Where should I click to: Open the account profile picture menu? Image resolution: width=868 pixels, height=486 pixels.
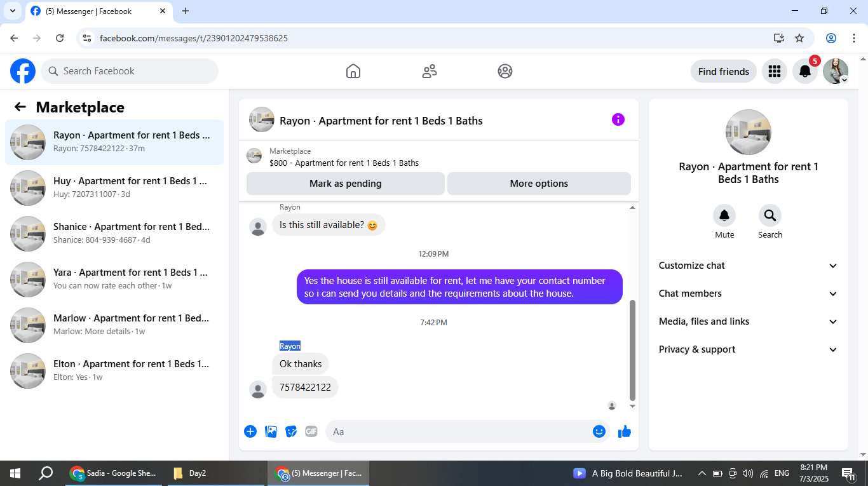click(x=836, y=71)
